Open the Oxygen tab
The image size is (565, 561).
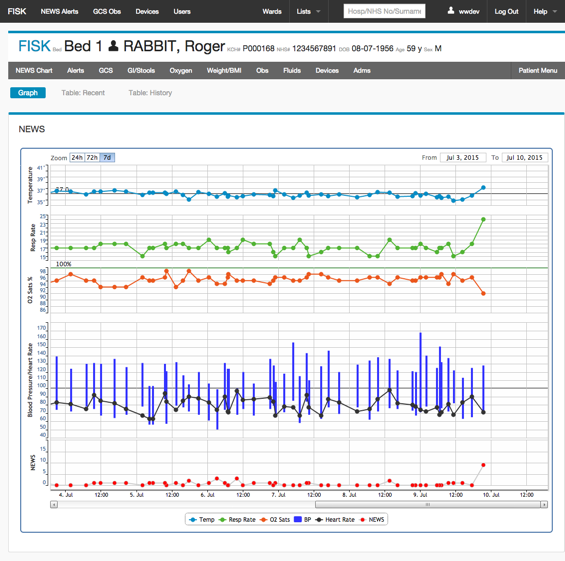coord(181,71)
